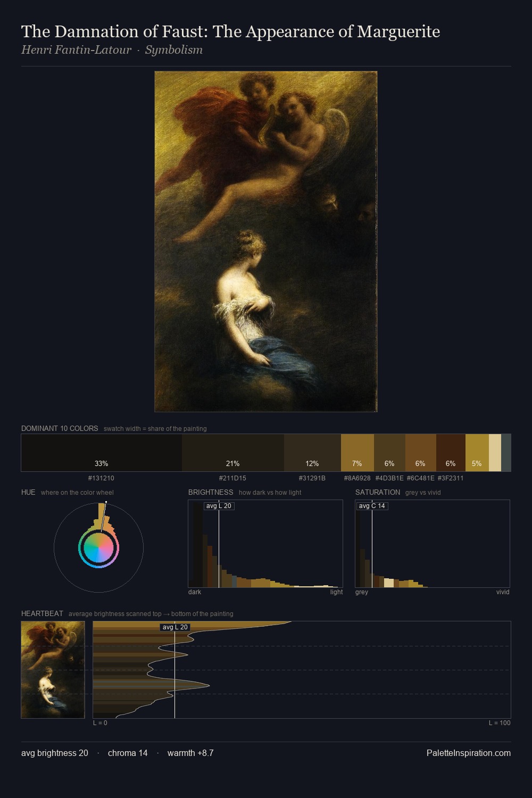Click the hue color wheel
This screenshot has width=532, height=798.
(x=98, y=547)
